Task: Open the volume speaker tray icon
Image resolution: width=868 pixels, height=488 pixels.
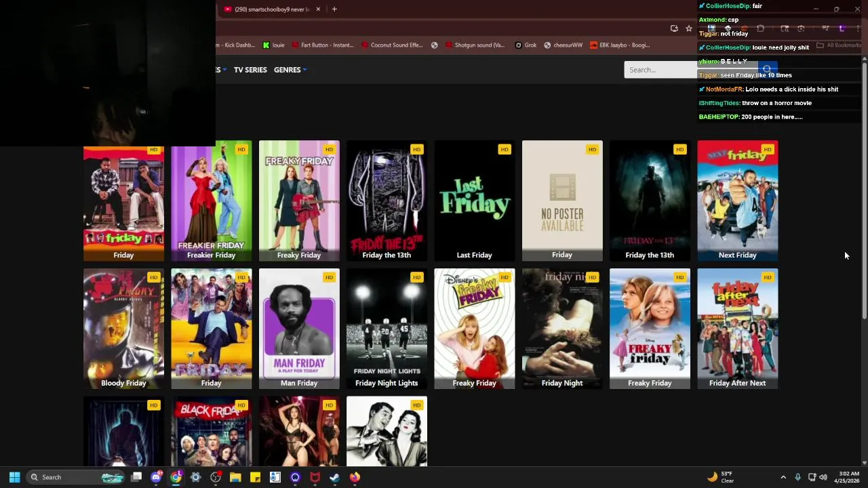Action: (823, 477)
